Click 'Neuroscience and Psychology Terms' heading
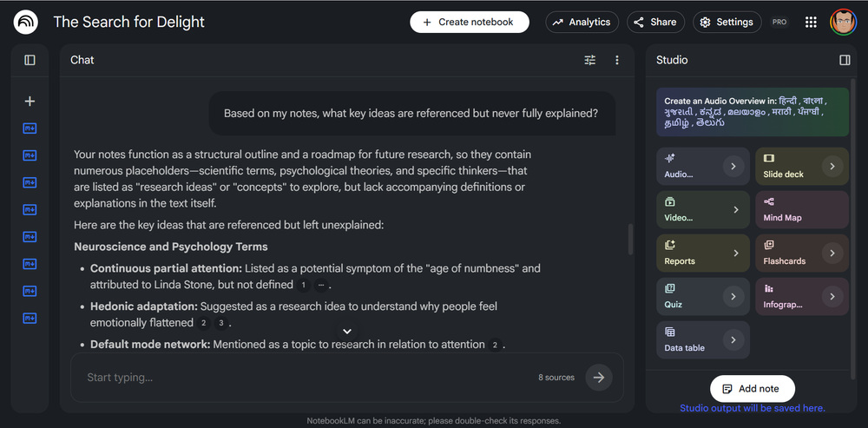 click(x=170, y=247)
